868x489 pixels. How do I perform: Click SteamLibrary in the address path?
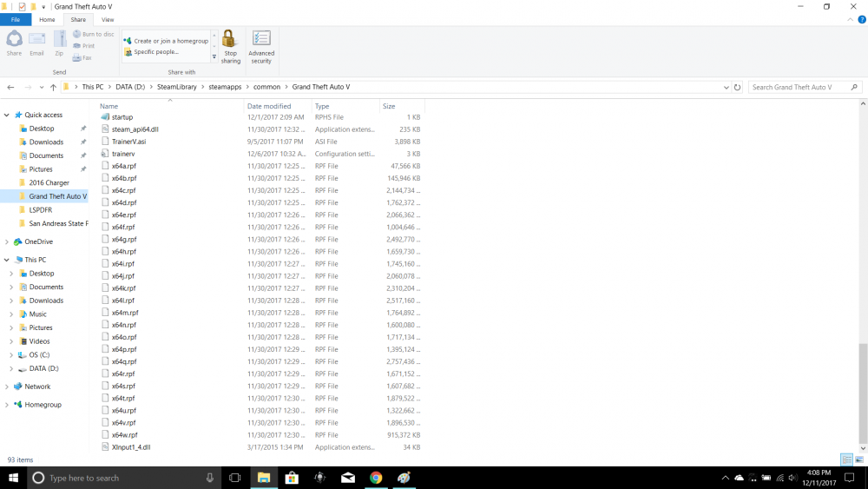click(176, 87)
